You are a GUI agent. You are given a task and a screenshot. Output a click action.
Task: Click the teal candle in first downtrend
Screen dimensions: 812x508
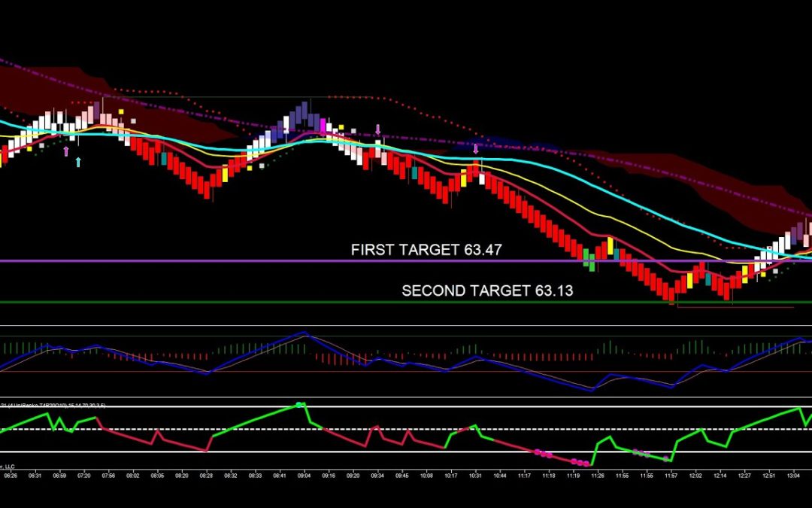(x=162, y=157)
